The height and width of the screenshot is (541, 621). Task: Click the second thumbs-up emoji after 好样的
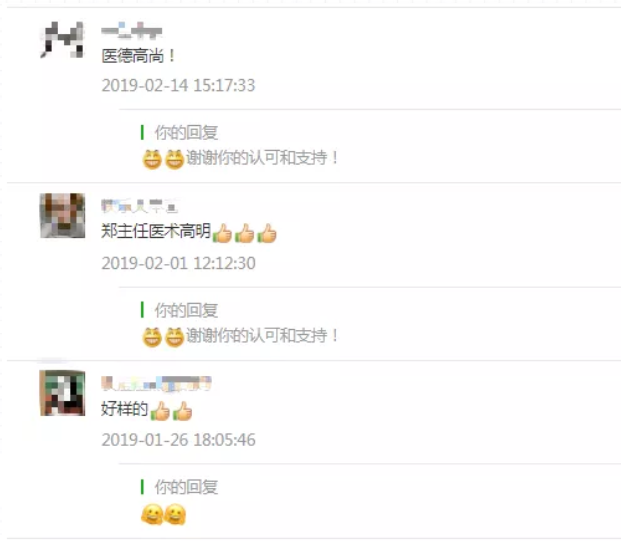pos(182,411)
